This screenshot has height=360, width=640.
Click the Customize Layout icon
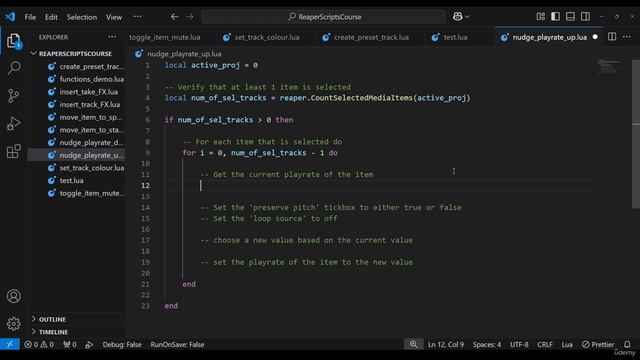540,16
